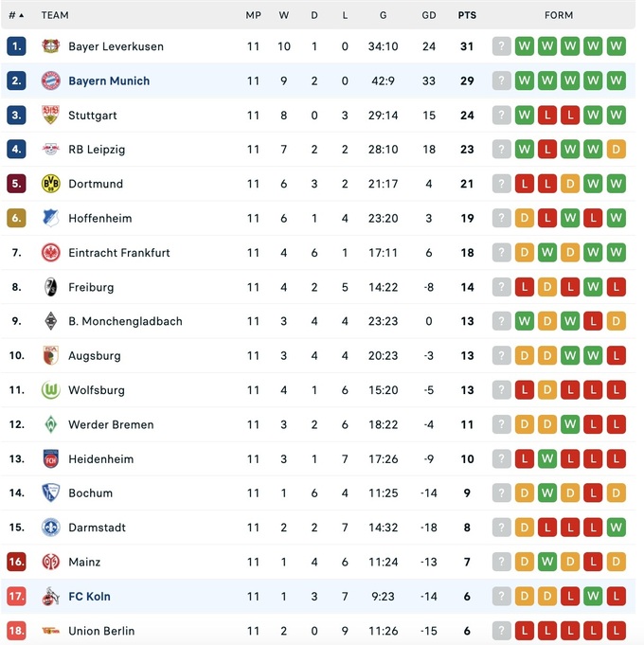The image size is (644, 645).
Task: Open the B. Monchengladbach team page
Action: click(125, 321)
